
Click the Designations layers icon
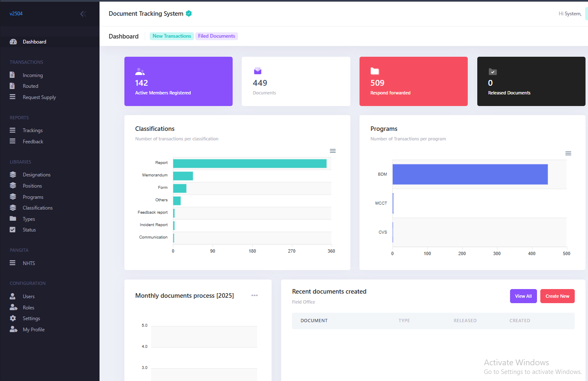pyautogui.click(x=13, y=175)
